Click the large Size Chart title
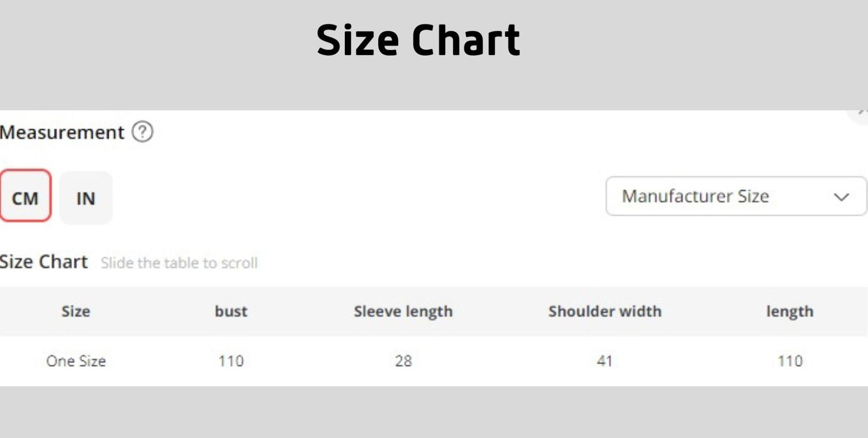The width and height of the screenshot is (868, 438). click(x=418, y=41)
